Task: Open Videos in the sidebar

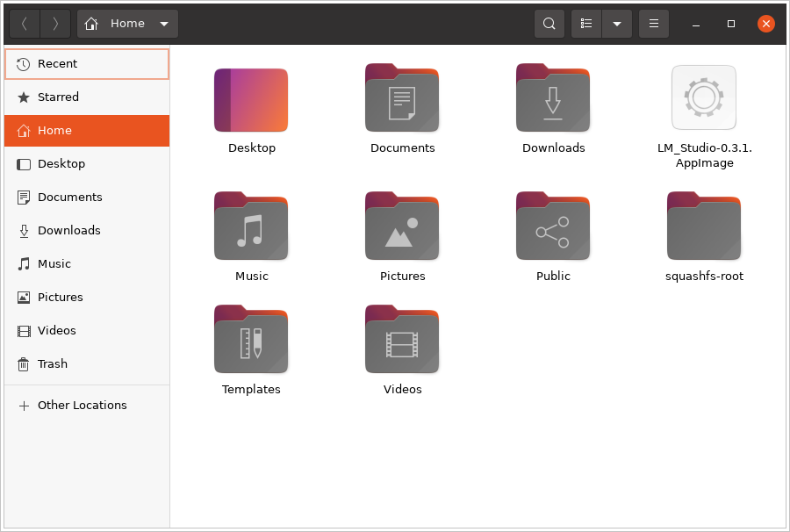Action: pos(87,330)
